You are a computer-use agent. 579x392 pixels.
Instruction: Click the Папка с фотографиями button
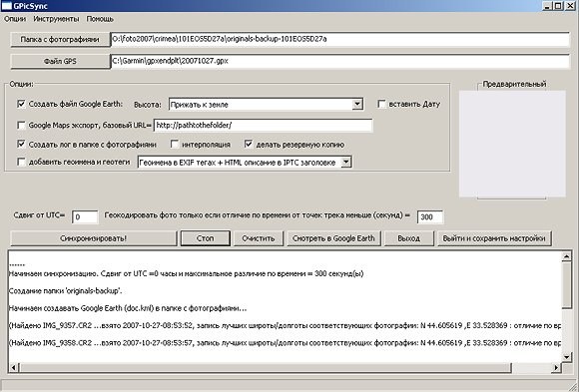pos(60,39)
